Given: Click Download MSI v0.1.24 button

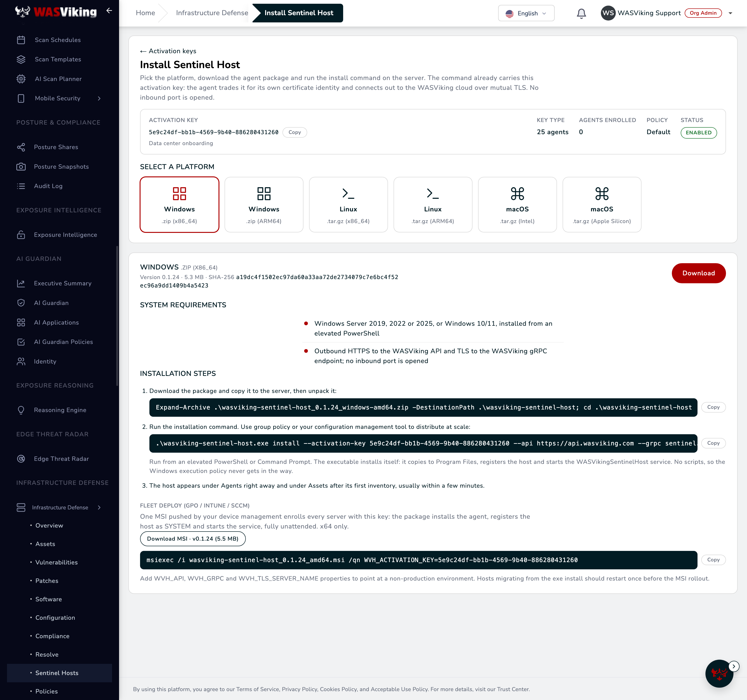Looking at the screenshot, I should (x=193, y=539).
